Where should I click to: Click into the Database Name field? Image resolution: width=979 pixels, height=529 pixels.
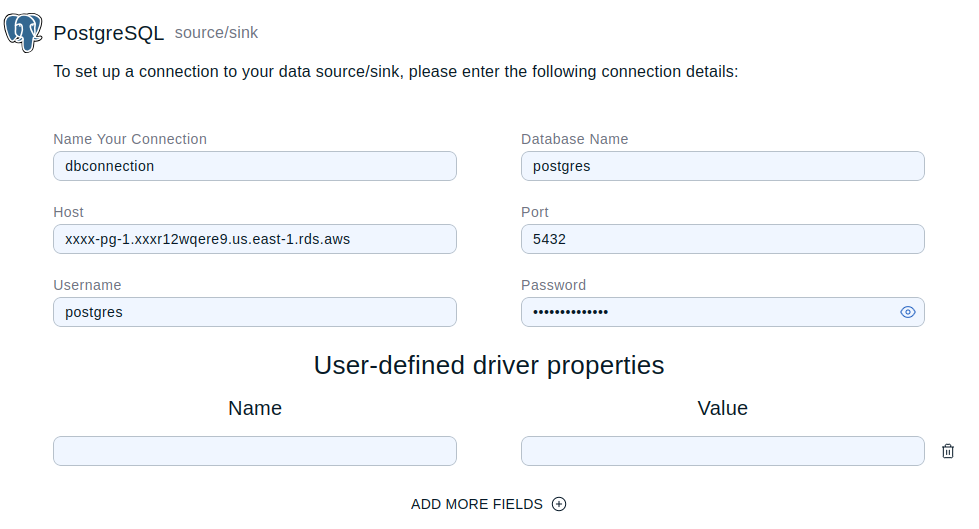(722, 166)
